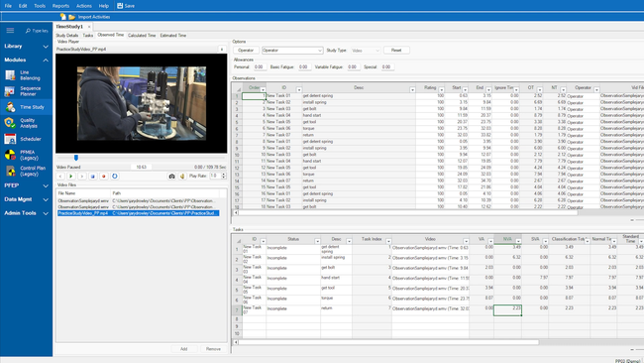Open the Scheduler module
This screenshot has height=363, width=644.
pos(27,139)
